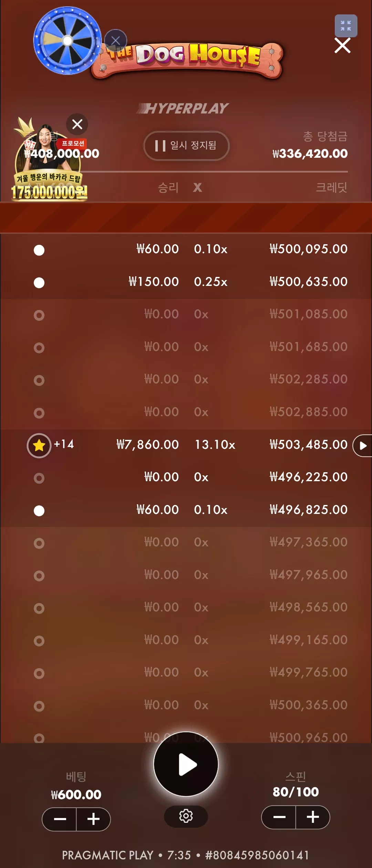Click the paused 일시 정지됨 button

tap(186, 146)
